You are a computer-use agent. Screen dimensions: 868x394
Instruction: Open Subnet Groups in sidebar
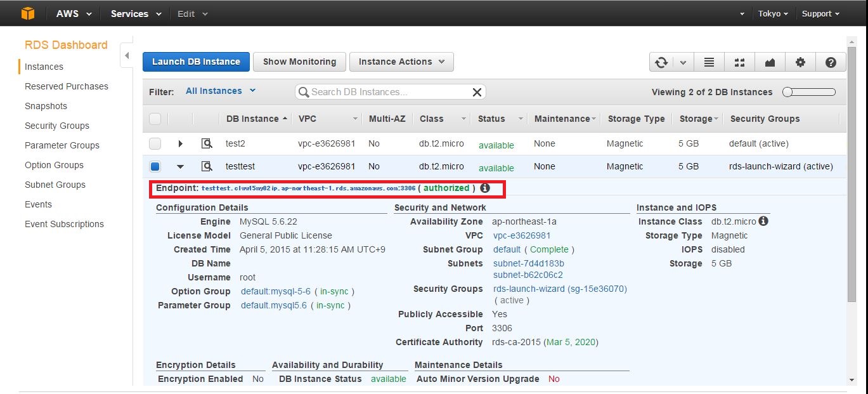[x=55, y=185]
